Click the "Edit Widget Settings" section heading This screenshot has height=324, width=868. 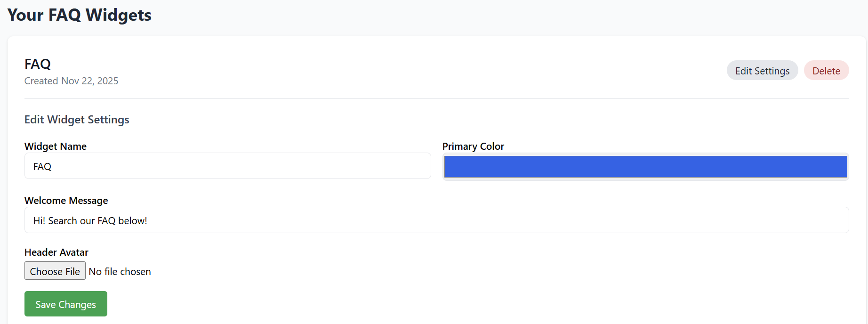[x=77, y=120]
